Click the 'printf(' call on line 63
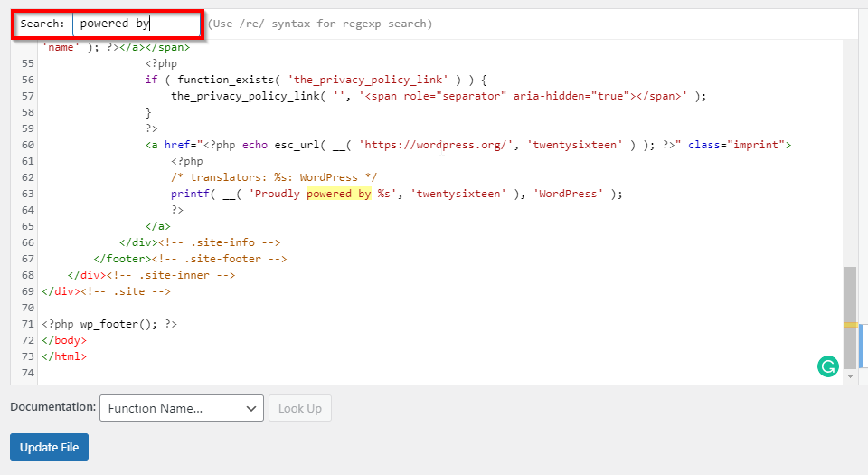This screenshot has width=868, height=475. [x=193, y=194]
